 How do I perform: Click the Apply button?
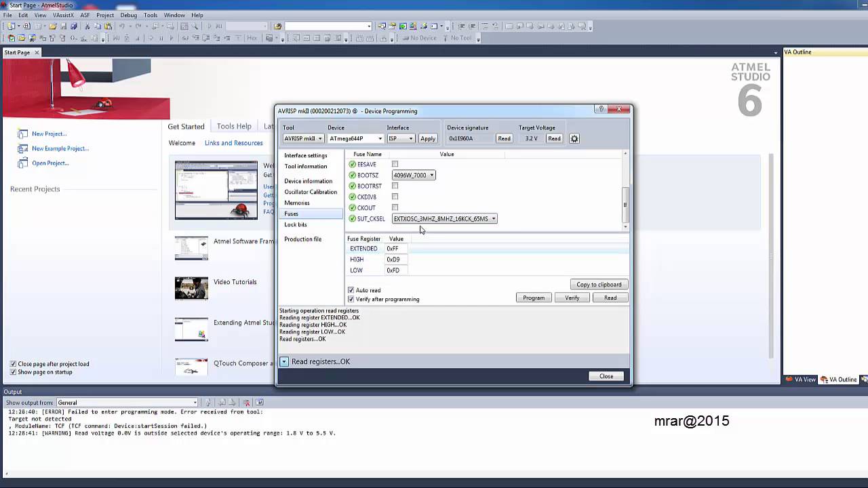coord(428,138)
